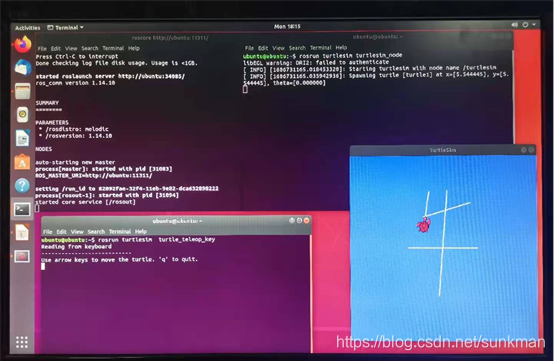The image size is (555, 361).
Task: Minimize the teleop_key terminal window
Action: coord(292,220)
